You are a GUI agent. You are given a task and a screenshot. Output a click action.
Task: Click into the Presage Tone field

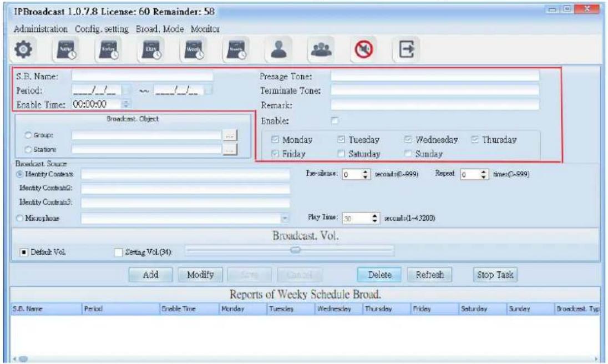[x=435, y=76]
